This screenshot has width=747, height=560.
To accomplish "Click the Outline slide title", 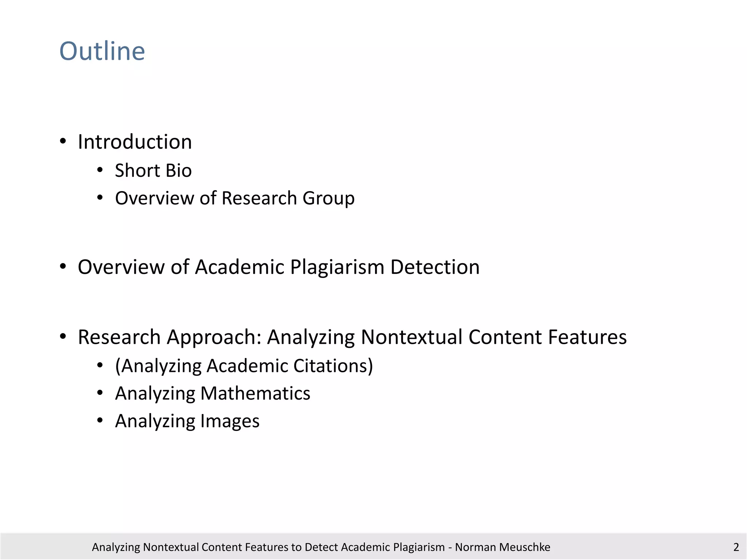I will pos(102,51).
